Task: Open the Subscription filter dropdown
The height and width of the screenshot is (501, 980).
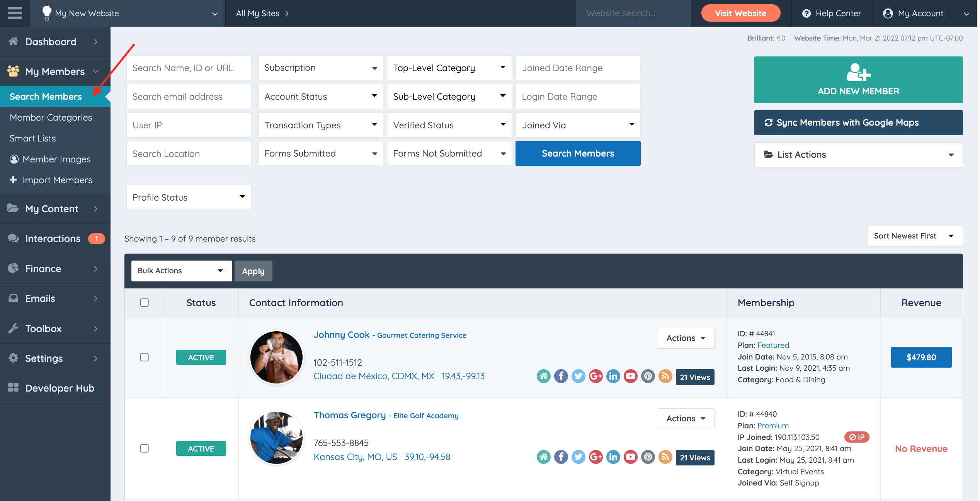Action: click(320, 68)
